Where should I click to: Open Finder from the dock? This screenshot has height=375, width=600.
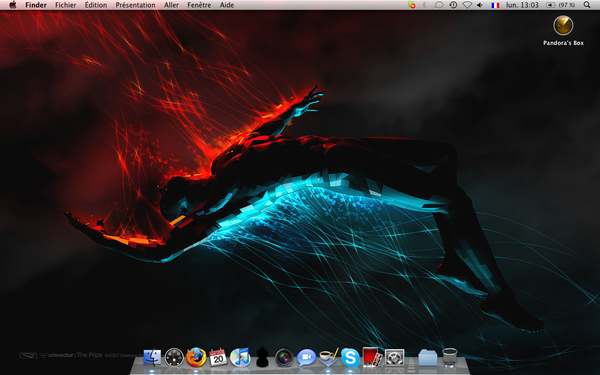(x=152, y=357)
